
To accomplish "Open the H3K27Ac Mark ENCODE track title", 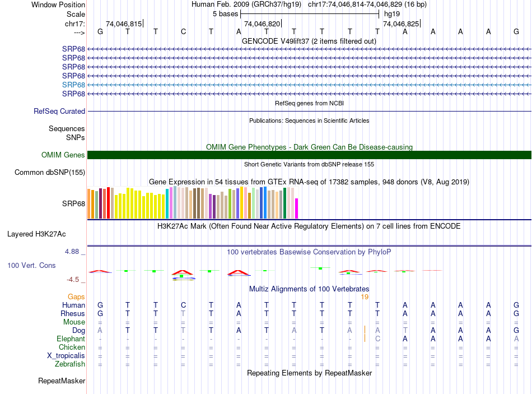I will 309,226.
